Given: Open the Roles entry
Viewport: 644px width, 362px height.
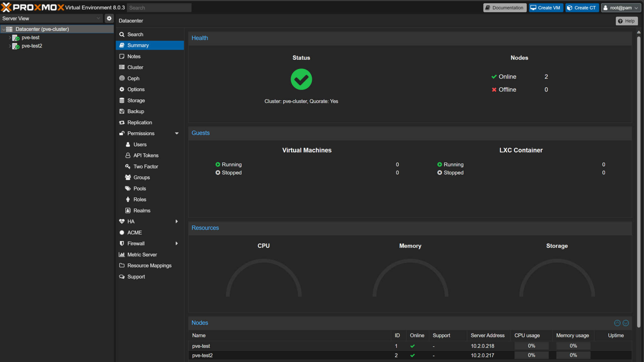Looking at the screenshot, I should pos(150,200).
